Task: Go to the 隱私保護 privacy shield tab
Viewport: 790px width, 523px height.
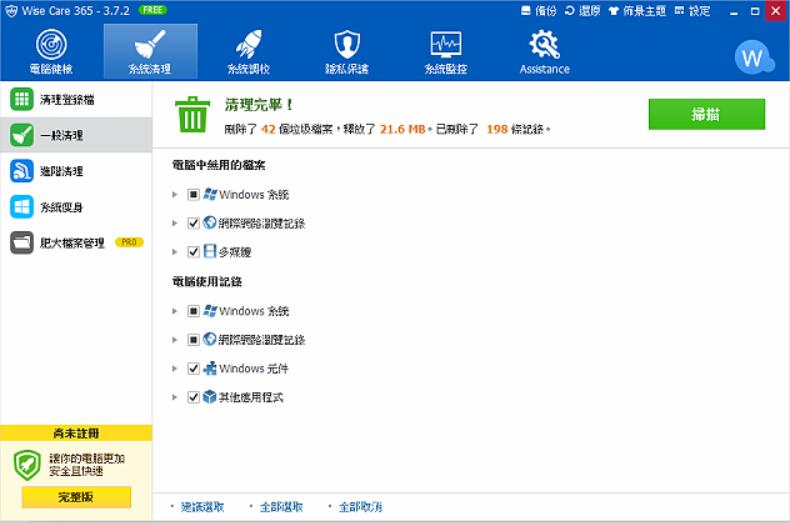Action: point(347,52)
